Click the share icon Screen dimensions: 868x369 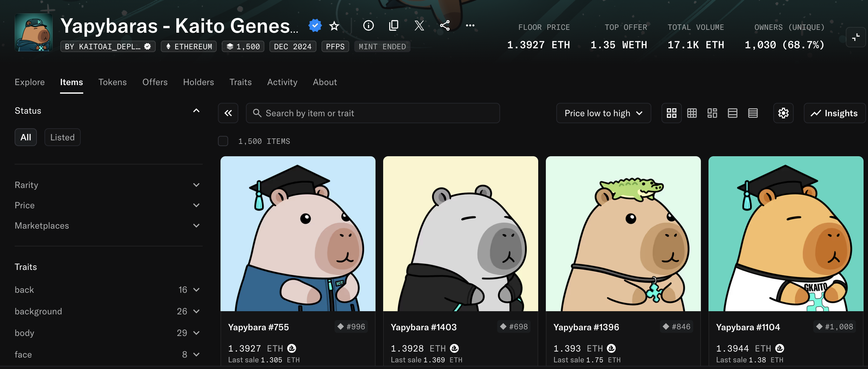pyautogui.click(x=444, y=26)
